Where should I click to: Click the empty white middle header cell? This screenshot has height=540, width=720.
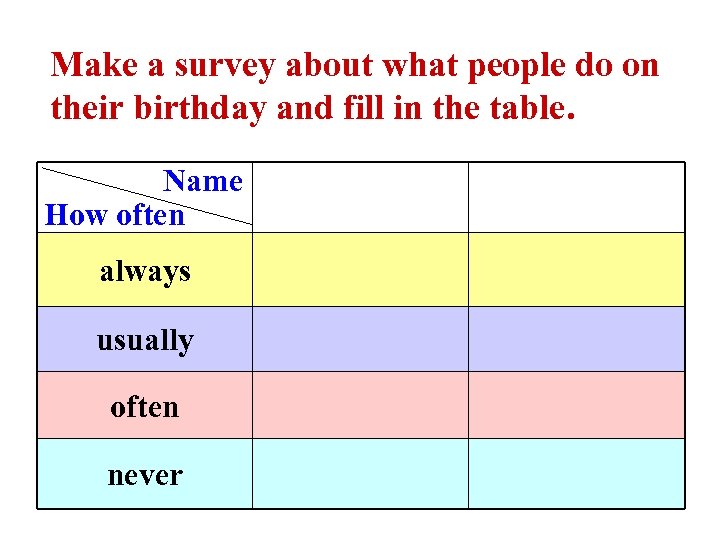coord(360,198)
